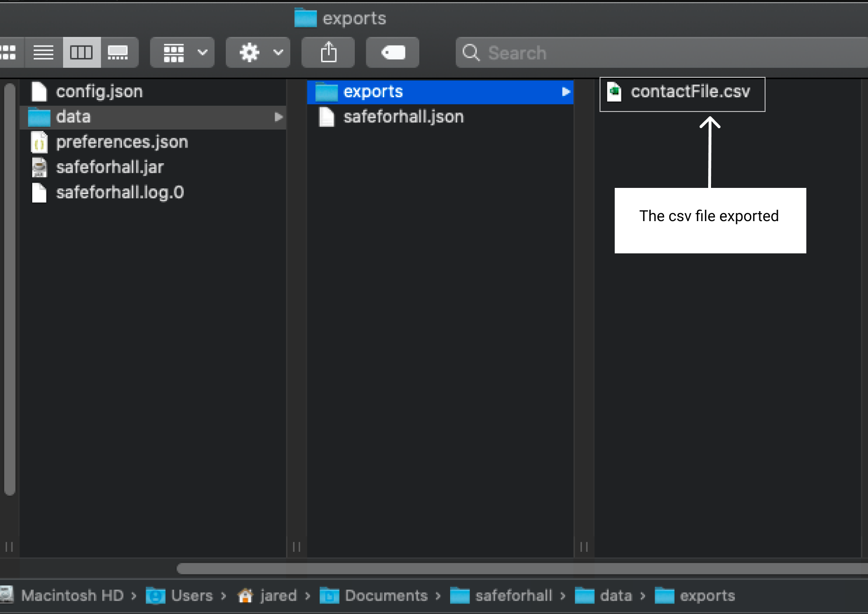Select column view mode button
Viewport: 868px width, 614px height.
(82, 52)
